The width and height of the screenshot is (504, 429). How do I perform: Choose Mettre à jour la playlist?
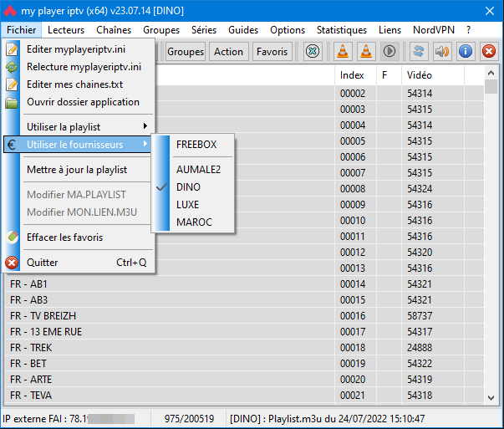click(x=77, y=170)
